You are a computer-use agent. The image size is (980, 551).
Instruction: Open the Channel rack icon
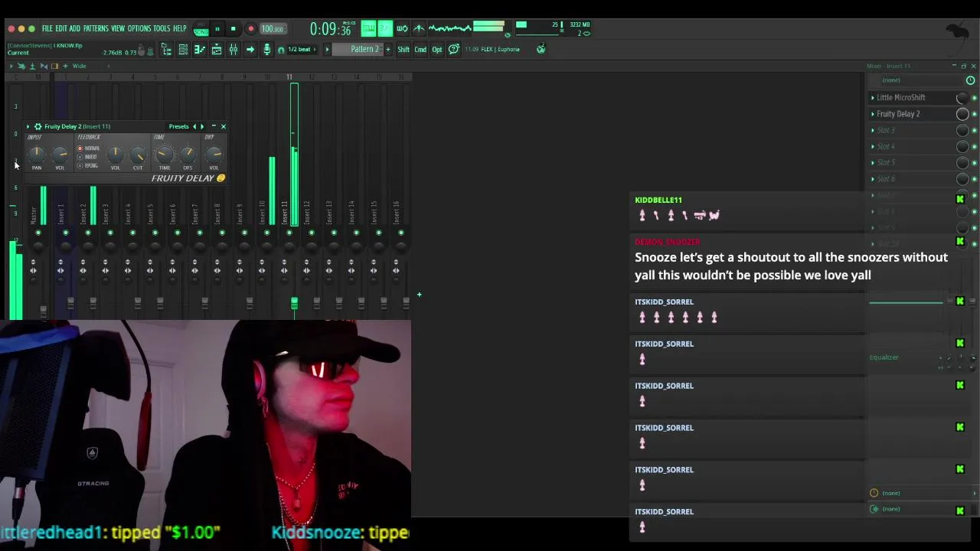(183, 50)
